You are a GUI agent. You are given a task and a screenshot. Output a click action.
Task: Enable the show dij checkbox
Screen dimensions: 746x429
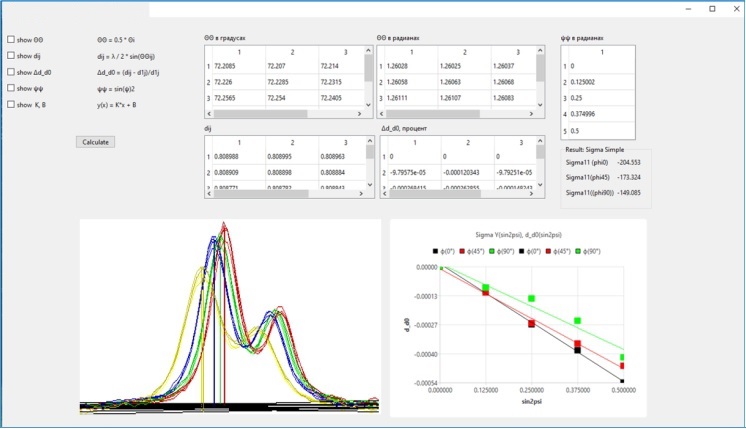click(11, 56)
